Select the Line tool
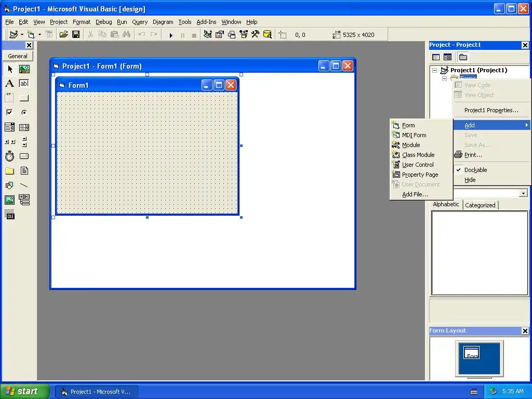The height and width of the screenshot is (399, 532). click(24, 185)
